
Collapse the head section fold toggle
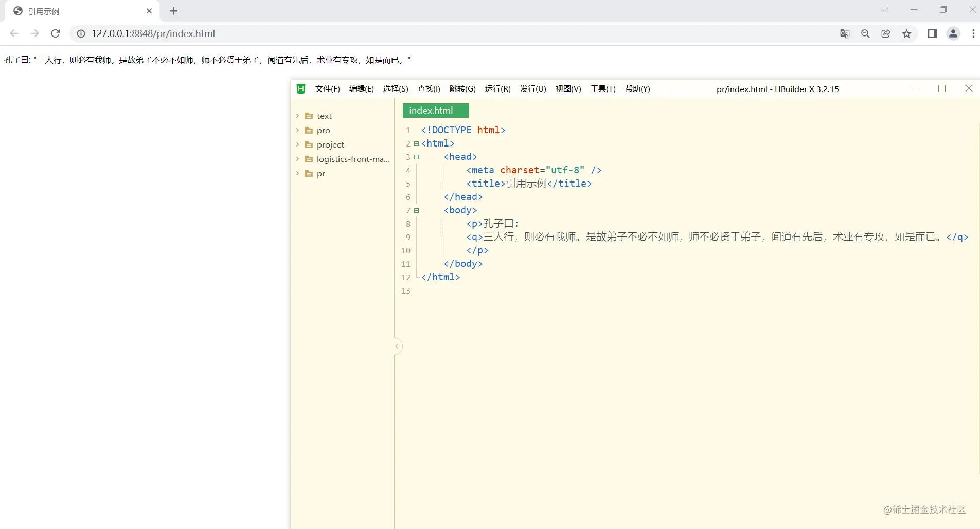point(417,157)
